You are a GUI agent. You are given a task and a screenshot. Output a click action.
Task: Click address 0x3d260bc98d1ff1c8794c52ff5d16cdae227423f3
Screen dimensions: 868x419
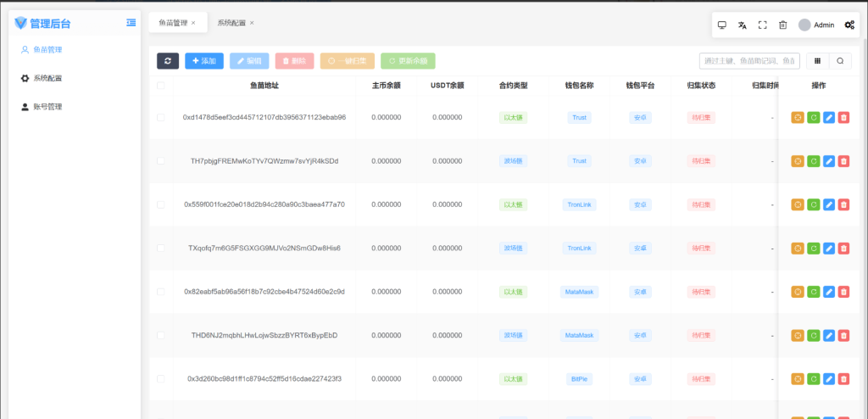click(x=264, y=379)
